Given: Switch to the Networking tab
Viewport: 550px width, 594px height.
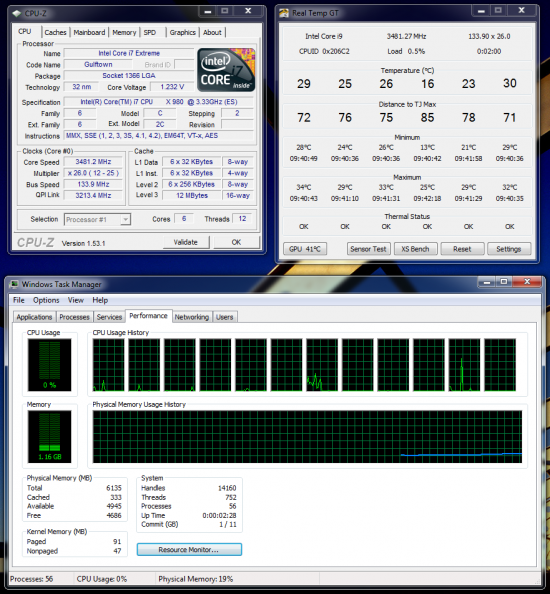Looking at the screenshot, I should pyautogui.click(x=192, y=317).
